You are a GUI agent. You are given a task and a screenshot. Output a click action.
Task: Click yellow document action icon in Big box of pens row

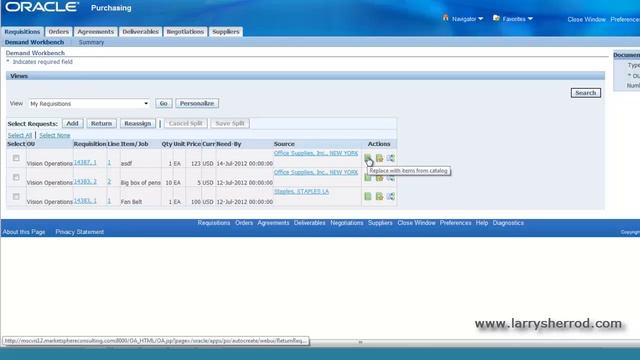click(x=380, y=178)
